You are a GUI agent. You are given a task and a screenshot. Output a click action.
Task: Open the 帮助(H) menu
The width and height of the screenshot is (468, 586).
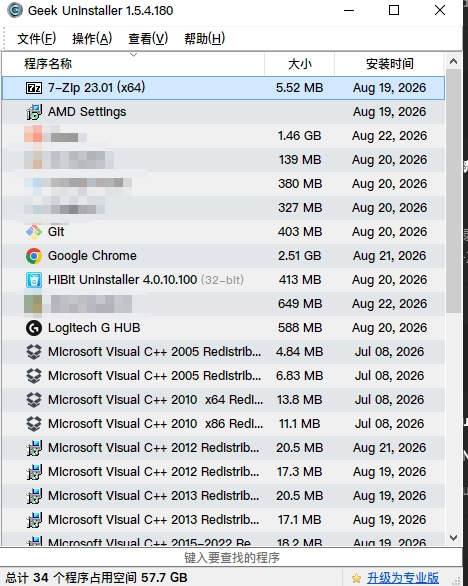pos(204,38)
